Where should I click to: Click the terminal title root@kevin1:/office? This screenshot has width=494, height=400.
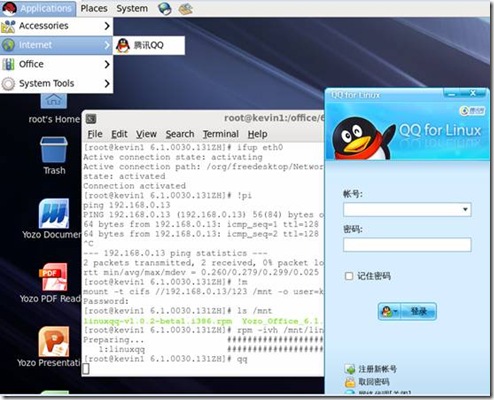point(274,118)
